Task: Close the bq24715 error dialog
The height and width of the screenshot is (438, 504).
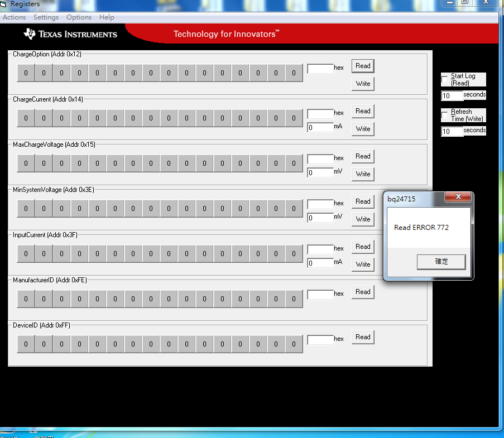Action: tap(458, 196)
